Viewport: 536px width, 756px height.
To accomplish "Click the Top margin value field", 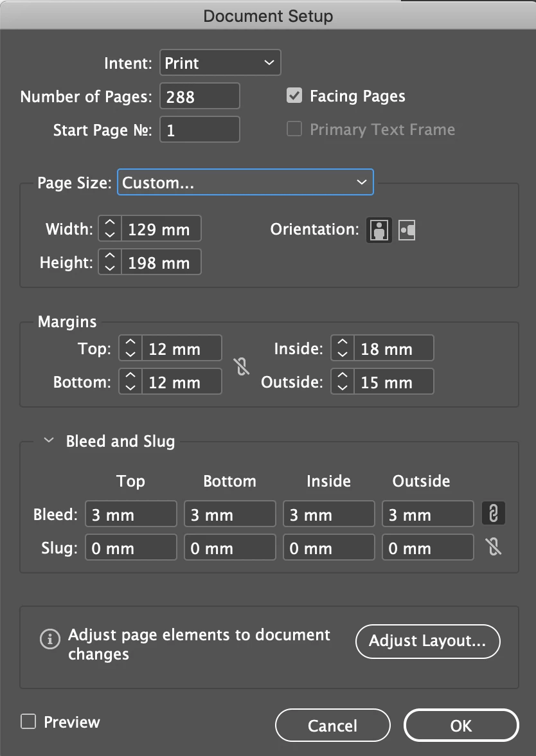I will tap(182, 348).
